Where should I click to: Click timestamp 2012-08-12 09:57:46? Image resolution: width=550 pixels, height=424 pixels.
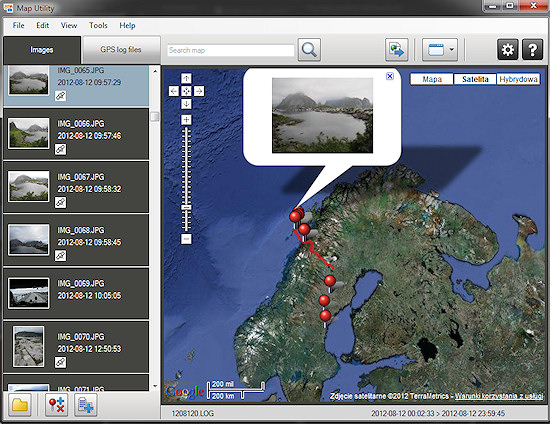[89, 136]
